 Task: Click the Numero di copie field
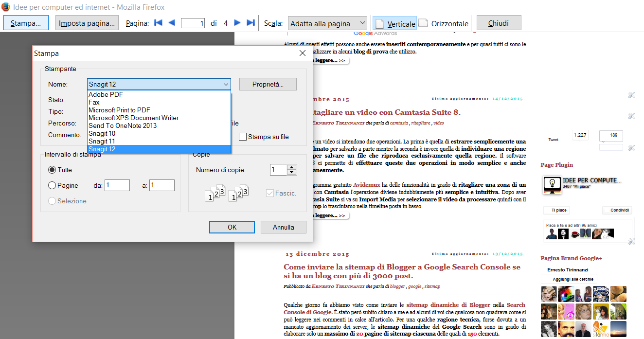(279, 170)
